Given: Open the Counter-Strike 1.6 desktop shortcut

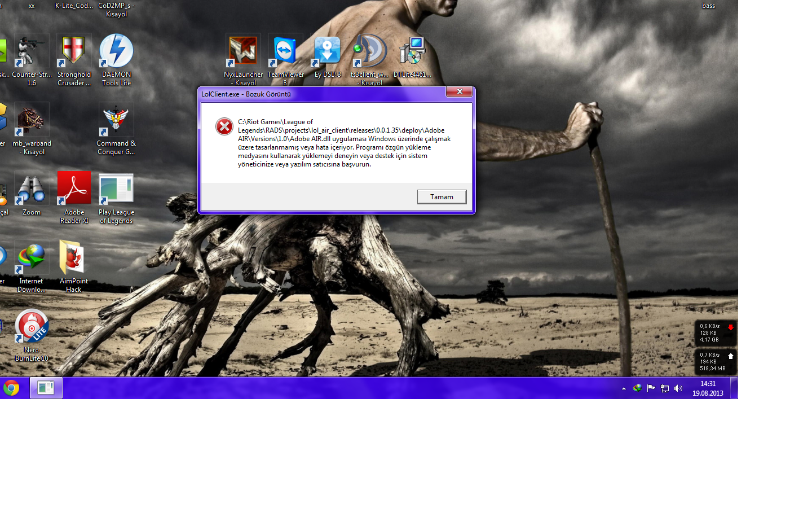Looking at the screenshot, I should pyautogui.click(x=32, y=60).
